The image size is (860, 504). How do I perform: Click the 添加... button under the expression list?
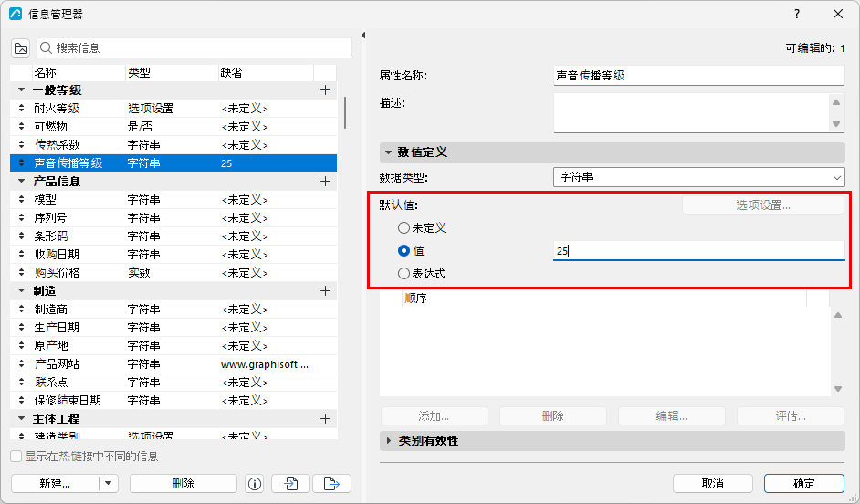coord(434,416)
